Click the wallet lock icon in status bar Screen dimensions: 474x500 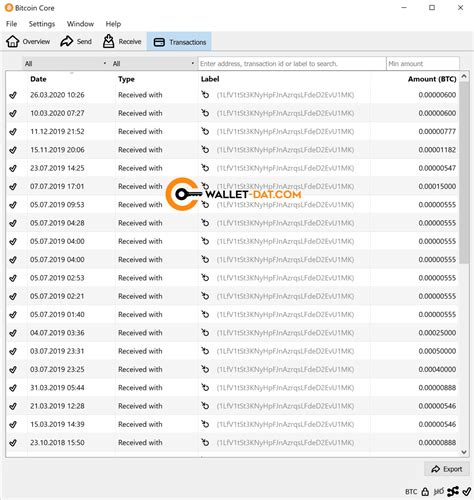coord(425,491)
